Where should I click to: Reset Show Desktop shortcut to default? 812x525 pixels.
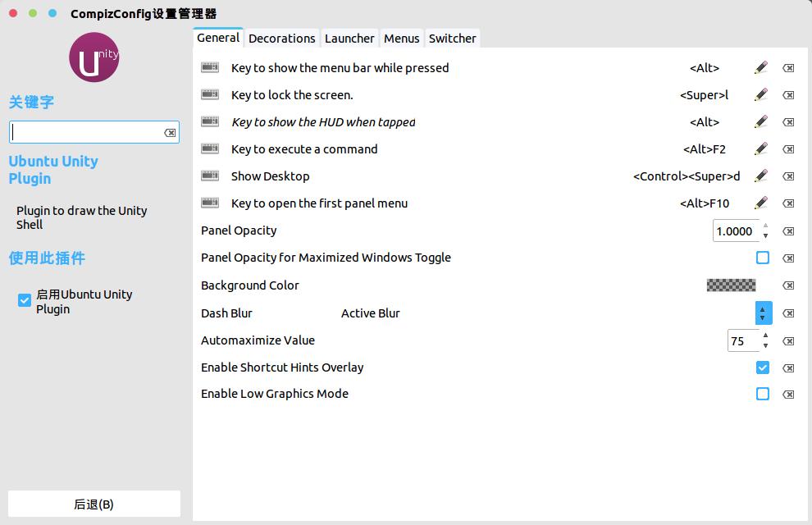tap(788, 176)
